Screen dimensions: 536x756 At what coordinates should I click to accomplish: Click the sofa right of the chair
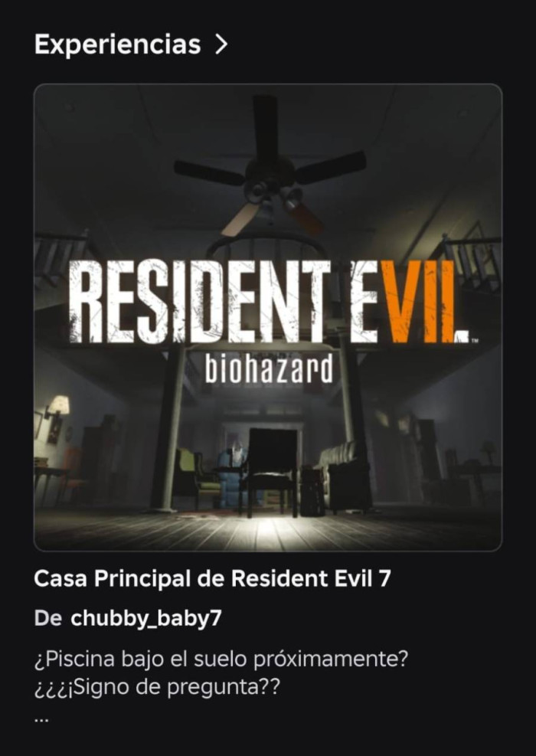pos(345,477)
